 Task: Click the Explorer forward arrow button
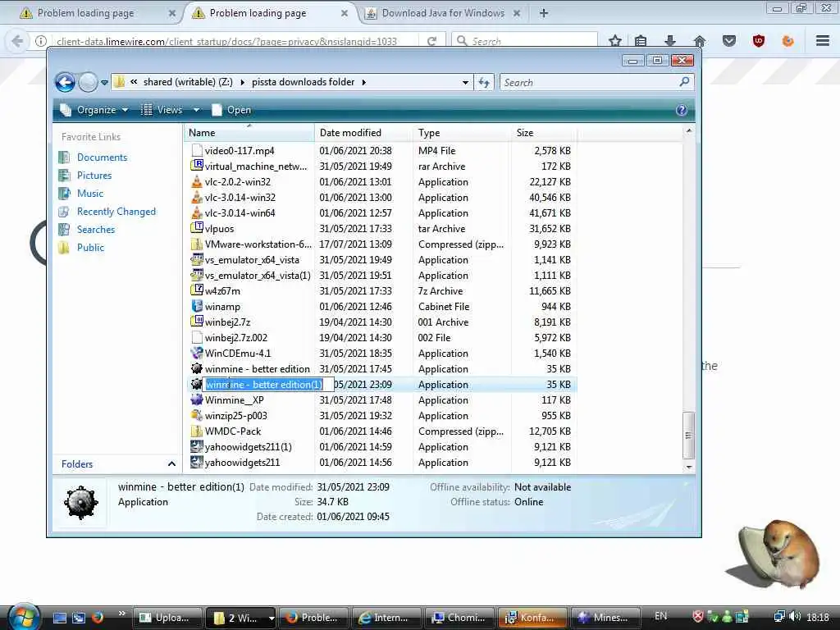pos(88,82)
